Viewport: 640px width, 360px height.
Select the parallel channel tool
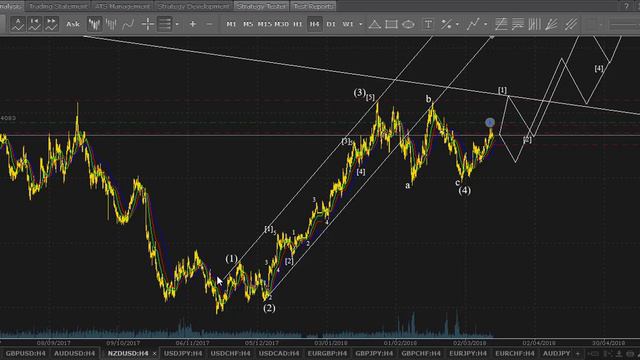pyautogui.click(x=571, y=24)
